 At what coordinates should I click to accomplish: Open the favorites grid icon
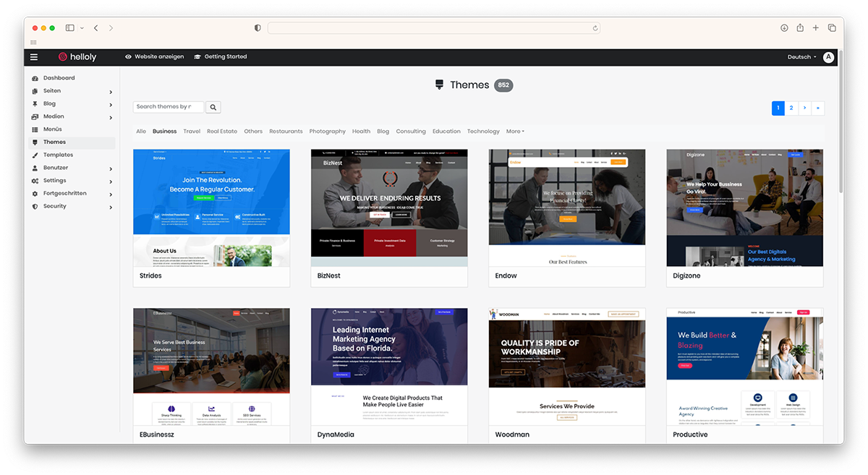[33, 43]
